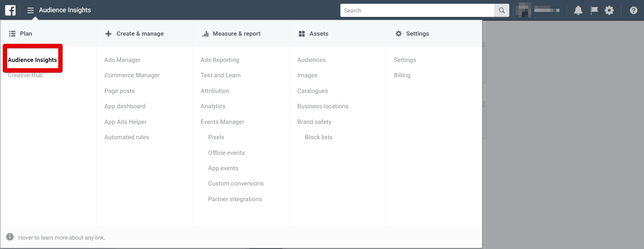Click the Facebook logo icon

point(10,10)
